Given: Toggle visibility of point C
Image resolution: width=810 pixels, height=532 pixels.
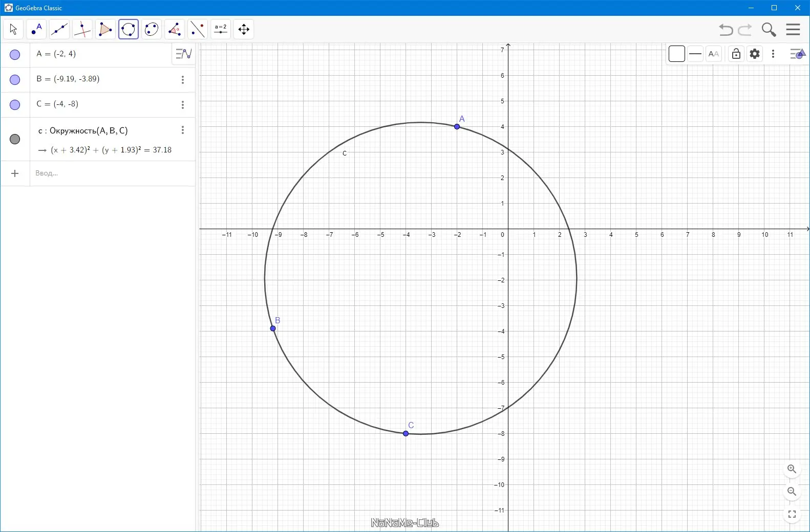Looking at the screenshot, I should pyautogui.click(x=15, y=105).
